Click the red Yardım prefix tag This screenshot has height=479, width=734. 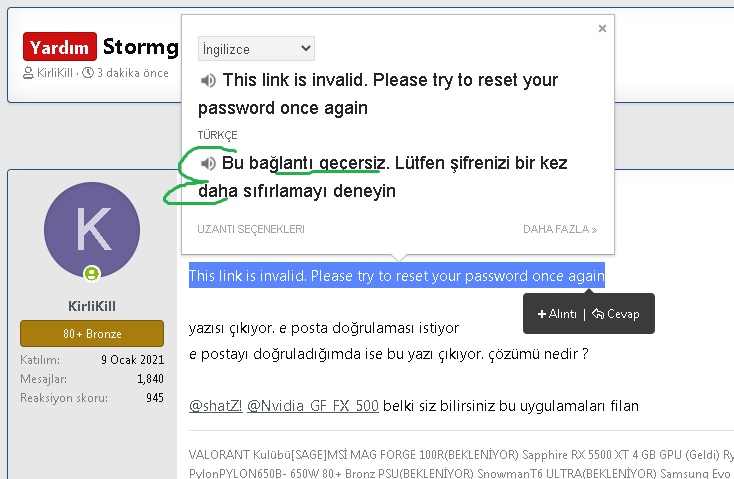[x=60, y=47]
